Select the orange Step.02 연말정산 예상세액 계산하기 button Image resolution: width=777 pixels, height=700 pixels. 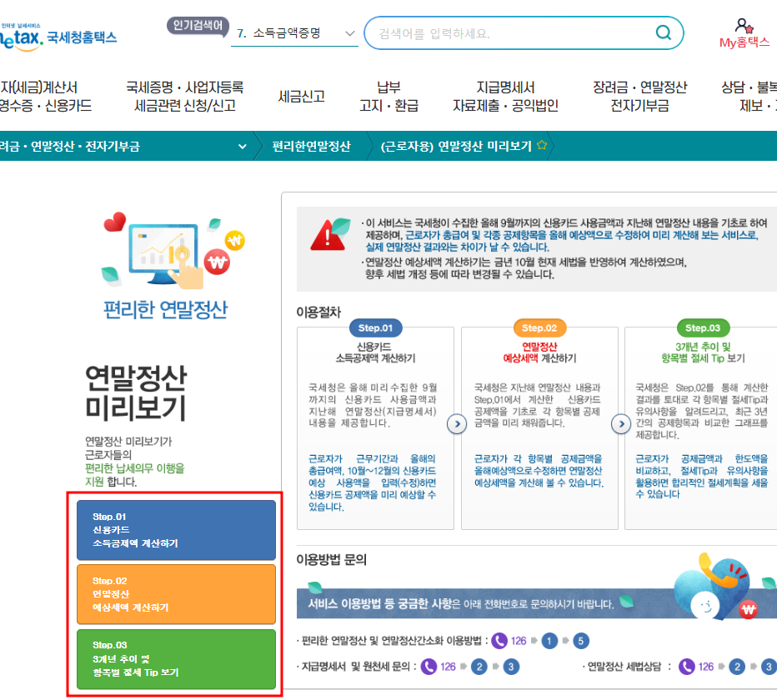pos(176,594)
